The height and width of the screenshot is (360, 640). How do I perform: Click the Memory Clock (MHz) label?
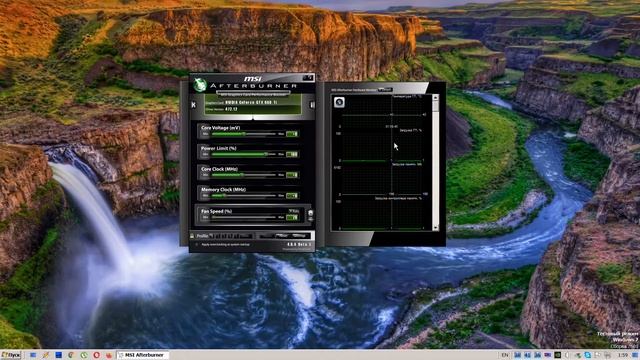point(223,189)
